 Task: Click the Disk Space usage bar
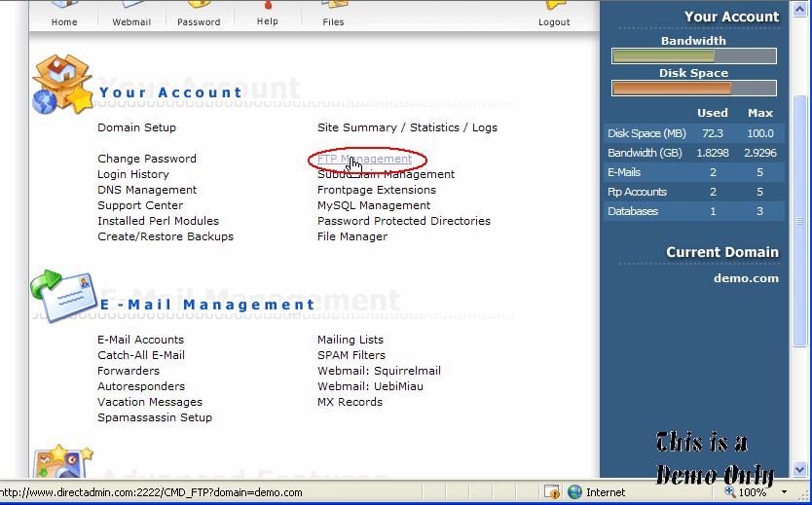[694, 88]
